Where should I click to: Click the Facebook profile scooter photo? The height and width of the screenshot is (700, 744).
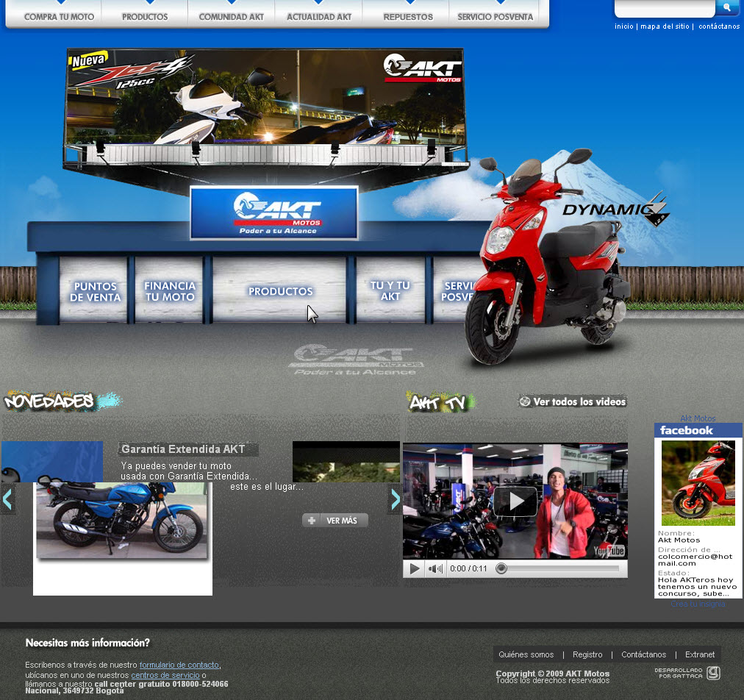coord(698,482)
